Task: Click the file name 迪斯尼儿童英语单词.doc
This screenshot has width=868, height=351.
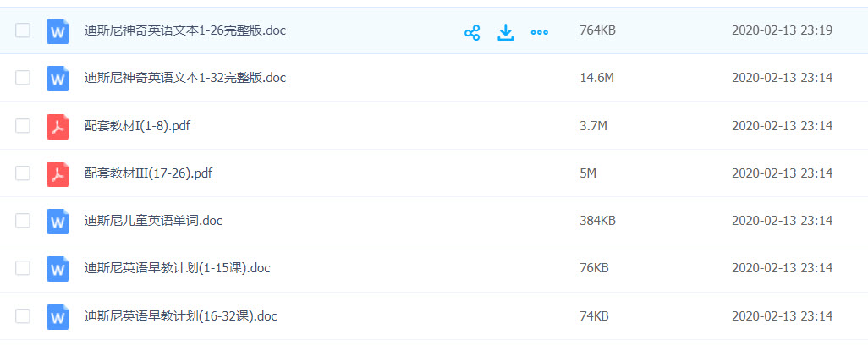Action: point(153,221)
